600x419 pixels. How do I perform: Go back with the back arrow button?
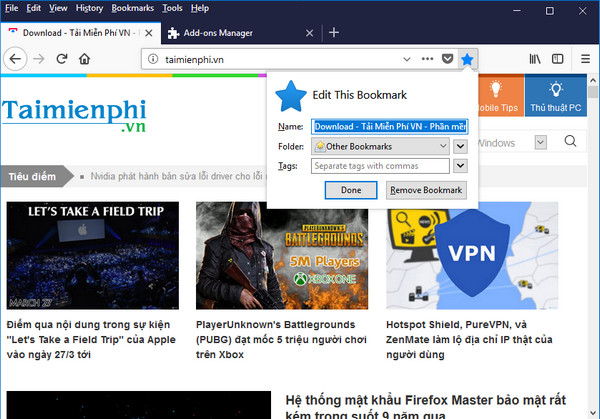click(15, 59)
